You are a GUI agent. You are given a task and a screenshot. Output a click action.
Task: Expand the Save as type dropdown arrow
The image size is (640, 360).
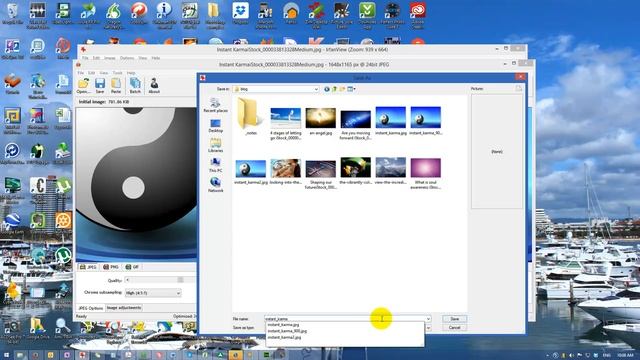click(x=428, y=327)
